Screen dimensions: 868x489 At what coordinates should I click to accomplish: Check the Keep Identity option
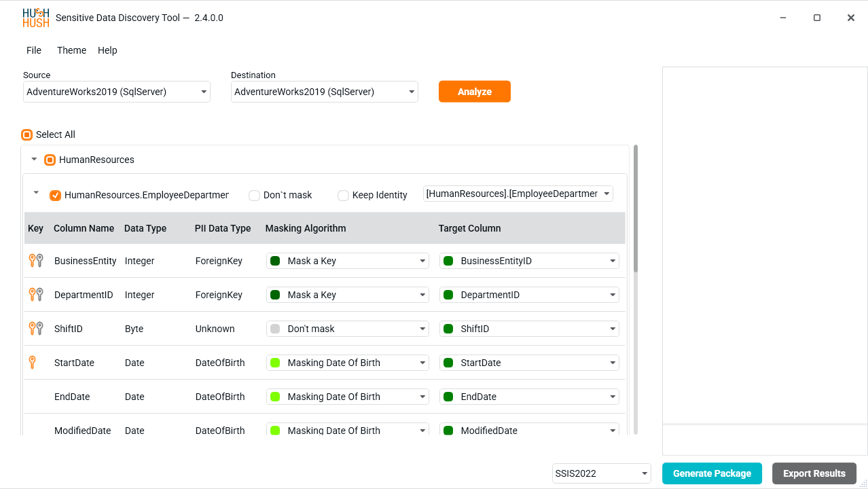pyautogui.click(x=344, y=196)
